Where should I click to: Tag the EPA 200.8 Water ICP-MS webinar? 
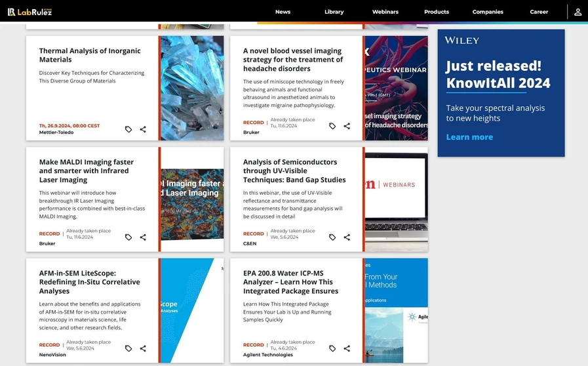coord(332,348)
